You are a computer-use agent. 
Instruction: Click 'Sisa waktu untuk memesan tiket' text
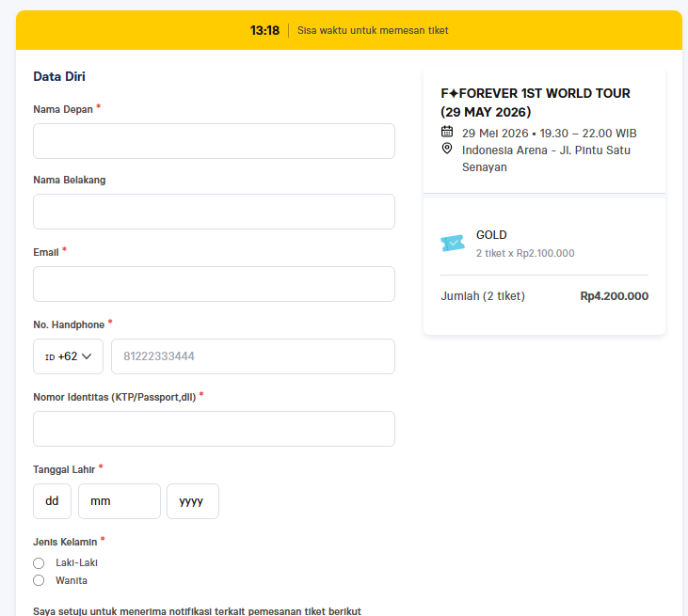tap(373, 30)
